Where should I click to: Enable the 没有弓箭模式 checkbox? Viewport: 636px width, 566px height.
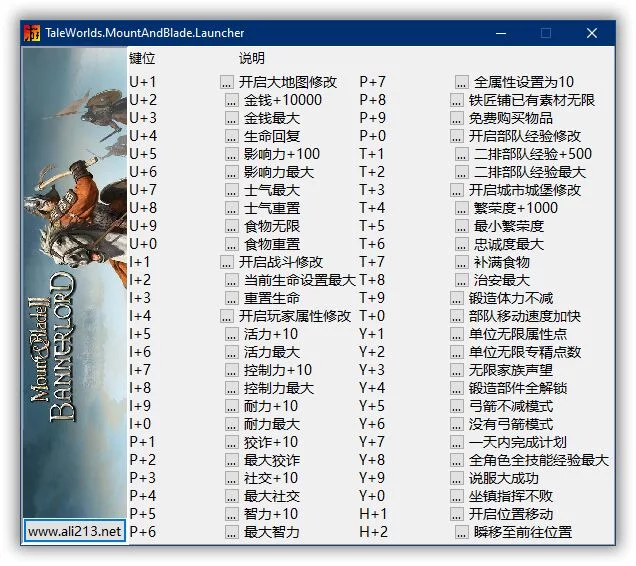coord(457,424)
